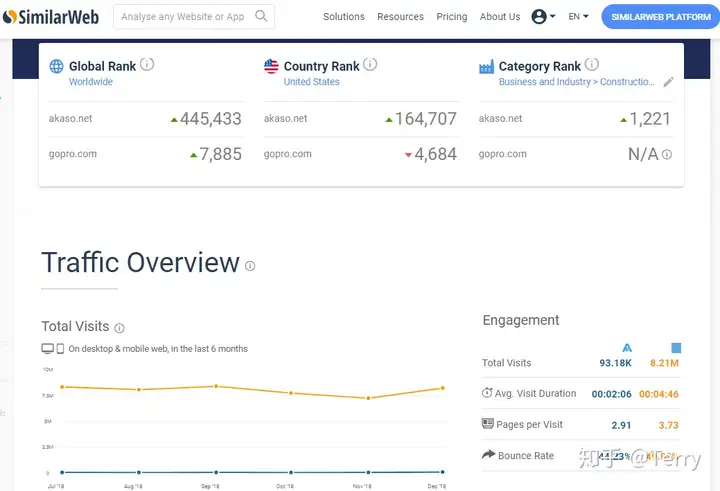Go to the Pricing page
This screenshot has width=720, height=491.
[451, 17]
